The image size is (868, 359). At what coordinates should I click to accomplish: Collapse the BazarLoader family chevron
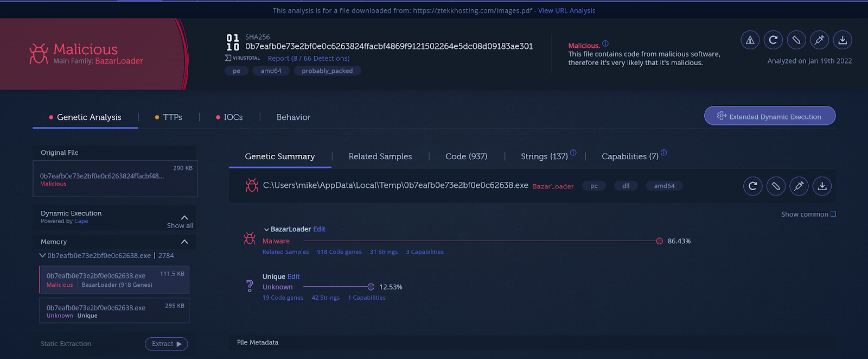coord(266,230)
